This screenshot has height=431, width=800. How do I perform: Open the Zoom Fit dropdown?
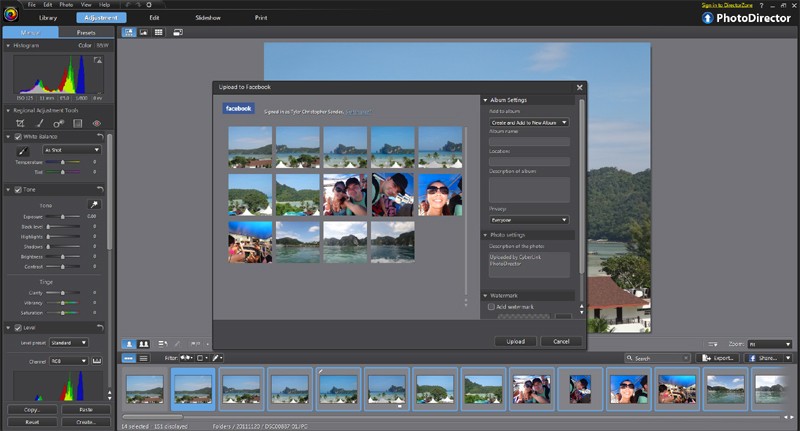point(769,344)
